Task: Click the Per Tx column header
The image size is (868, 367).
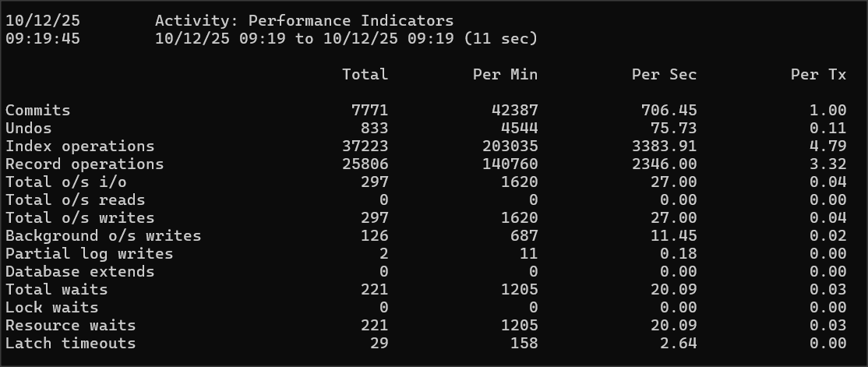Action: (x=818, y=75)
